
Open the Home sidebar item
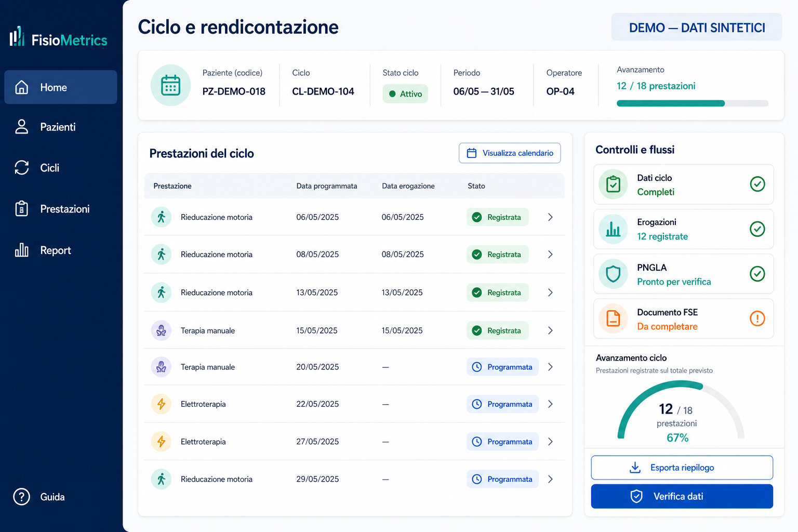pyautogui.click(x=61, y=87)
